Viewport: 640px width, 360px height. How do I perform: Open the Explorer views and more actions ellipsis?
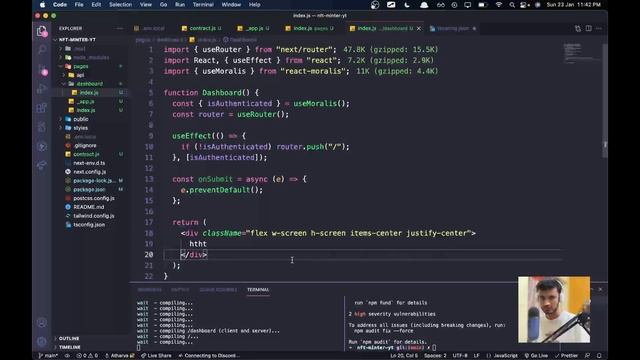click(120, 29)
